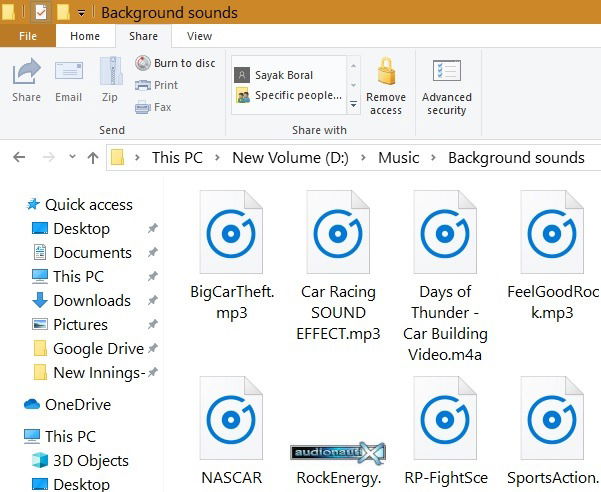Open the Recent locations dropdown
The image size is (601, 492).
72,157
